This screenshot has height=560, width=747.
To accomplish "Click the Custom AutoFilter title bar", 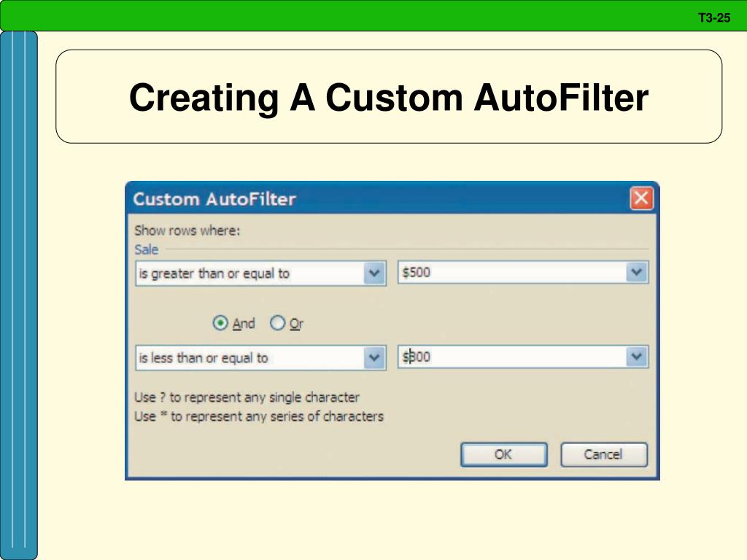I will click(x=365, y=199).
